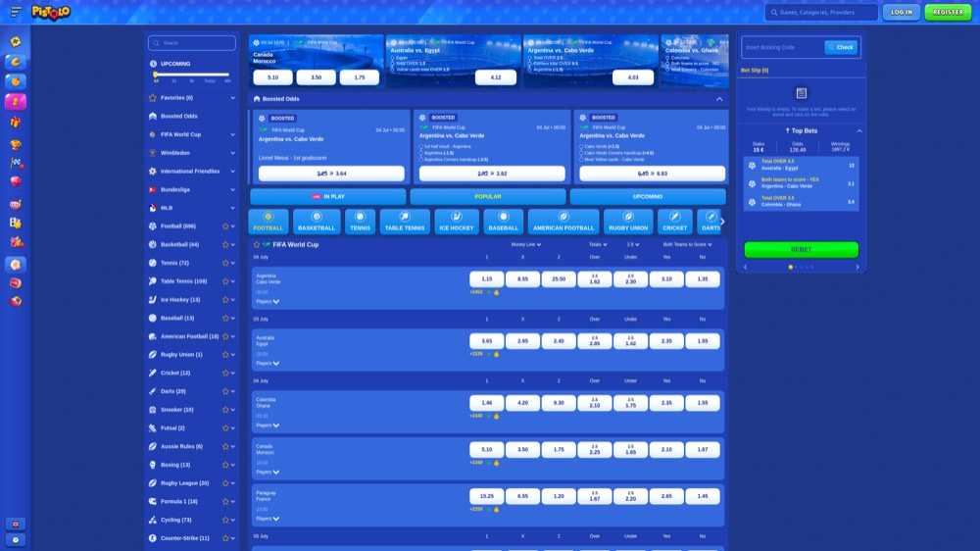
Task: Select the Rugby Union sport icon tab
Action: point(628,222)
